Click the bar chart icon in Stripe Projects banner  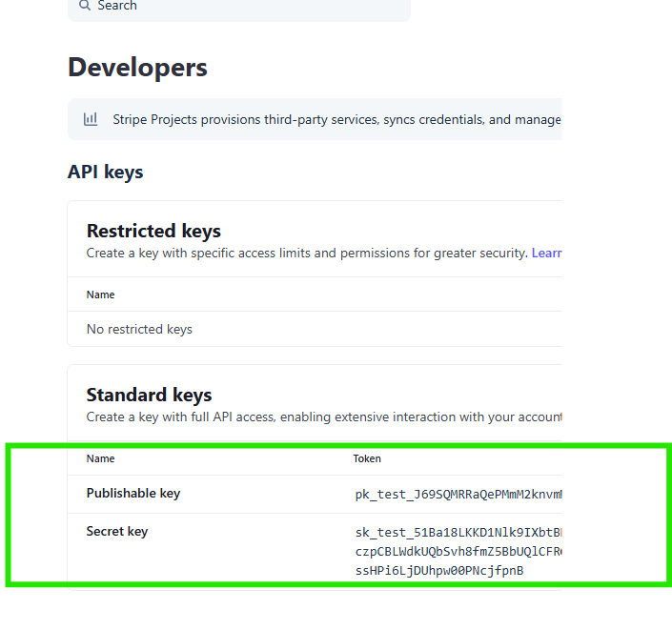pyautogui.click(x=91, y=119)
